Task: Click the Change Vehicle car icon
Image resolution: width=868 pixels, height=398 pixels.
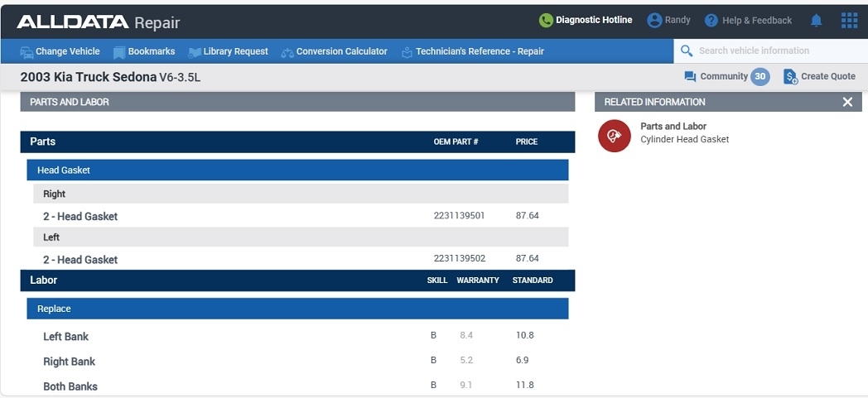Action: point(27,52)
